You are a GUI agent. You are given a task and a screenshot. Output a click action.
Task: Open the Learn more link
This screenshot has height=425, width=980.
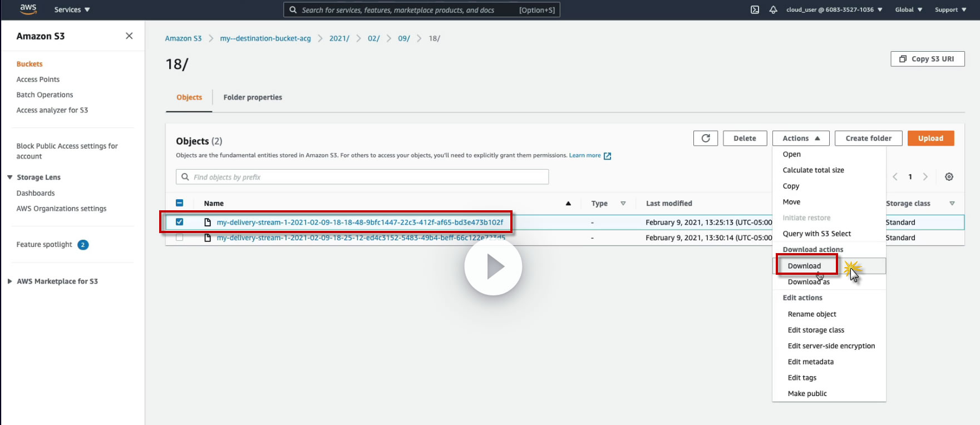pos(584,156)
